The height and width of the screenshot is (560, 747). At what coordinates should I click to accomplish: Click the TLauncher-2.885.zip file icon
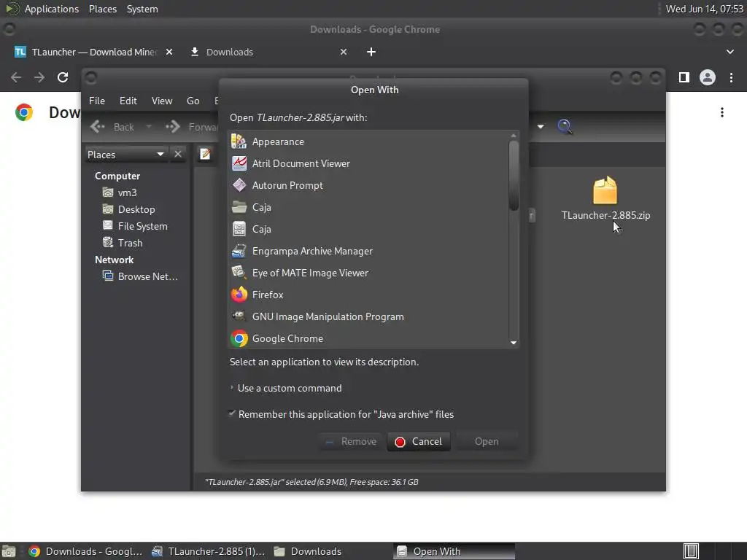605,190
